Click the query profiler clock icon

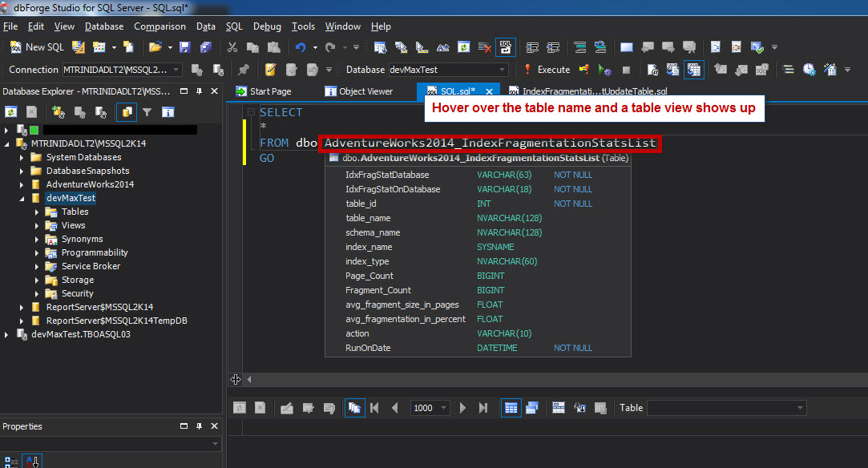[809, 70]
